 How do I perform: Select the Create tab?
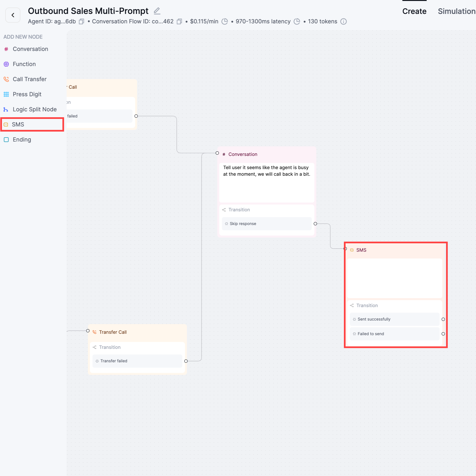[414, 11]
